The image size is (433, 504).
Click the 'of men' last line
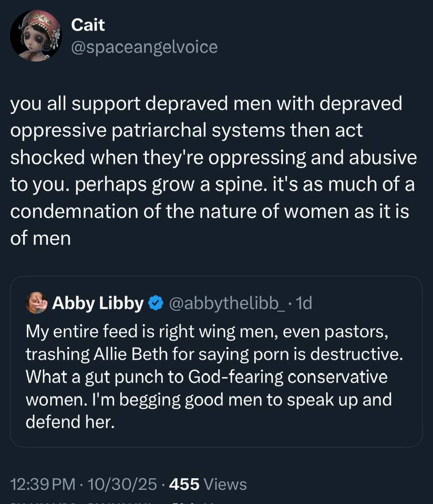[40, 238]
